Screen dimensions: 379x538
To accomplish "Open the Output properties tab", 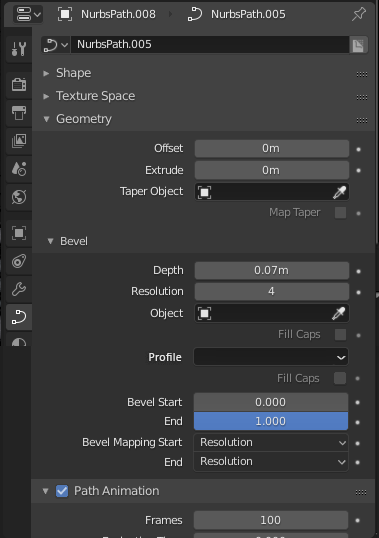I will pyautogui.click(x=19, y=113).
